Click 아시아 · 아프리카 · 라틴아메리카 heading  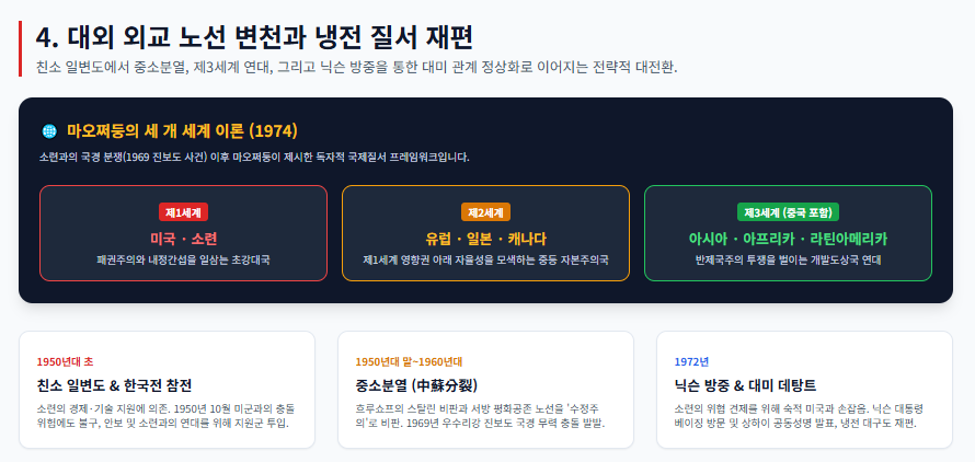point(788,239)
